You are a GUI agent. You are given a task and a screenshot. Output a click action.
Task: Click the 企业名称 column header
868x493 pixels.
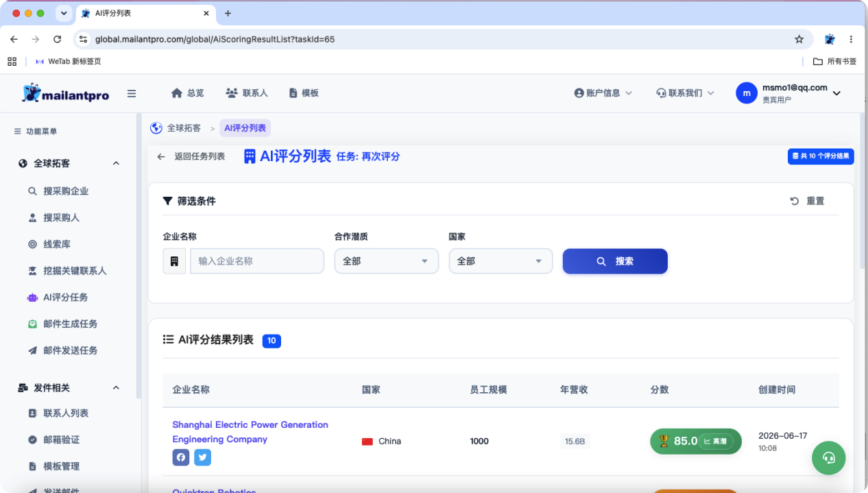click(191, 389)
